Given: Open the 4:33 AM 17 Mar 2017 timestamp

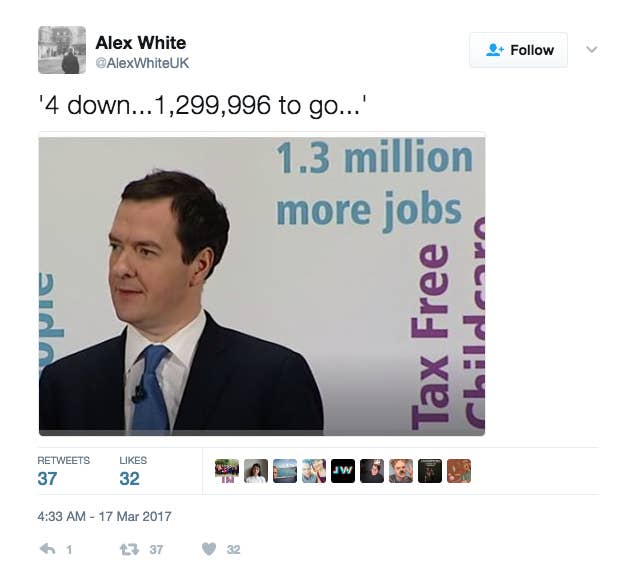Looking at the screenshot, I should click(104, 516).
